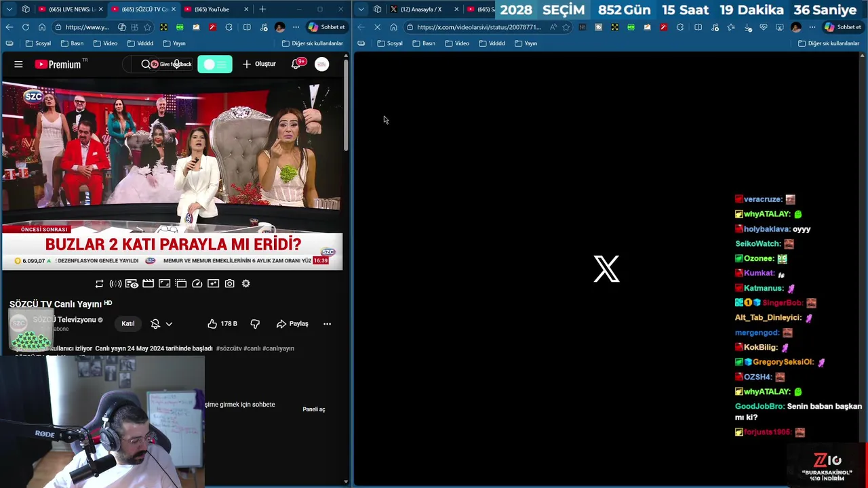Go to the home page in right browser

point(393,27)
